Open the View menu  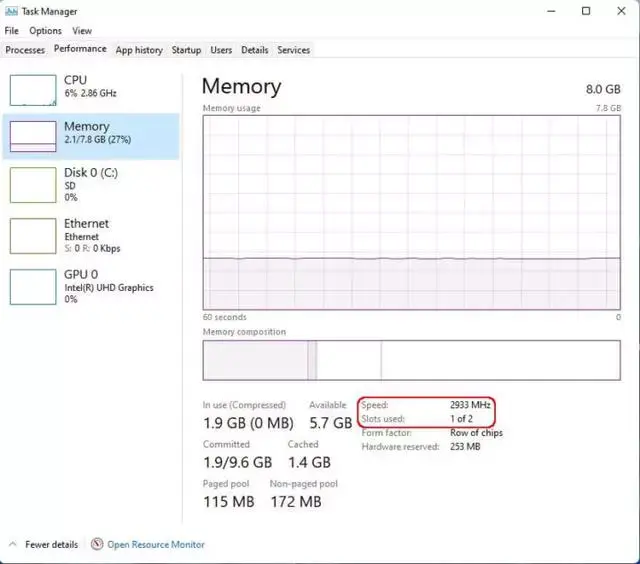coord(82,31)
